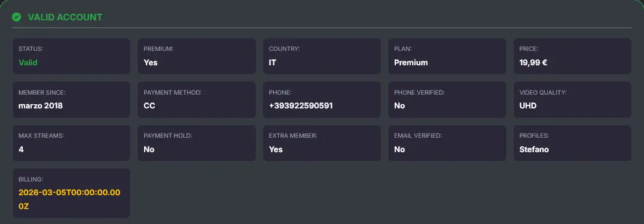The width and height of the screenshot is (644, 224).
Task: Click the PLAN label
Action: pyautogui.click(x=403, y=49)
